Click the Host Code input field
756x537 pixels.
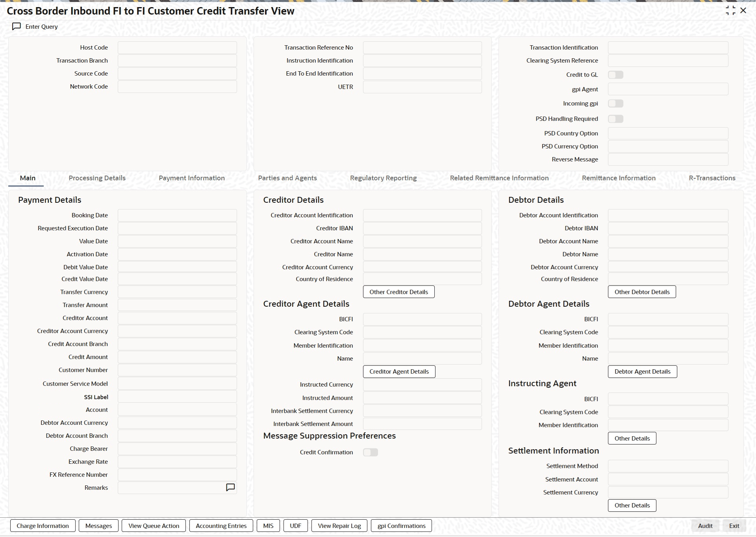(x=177, y=48)
